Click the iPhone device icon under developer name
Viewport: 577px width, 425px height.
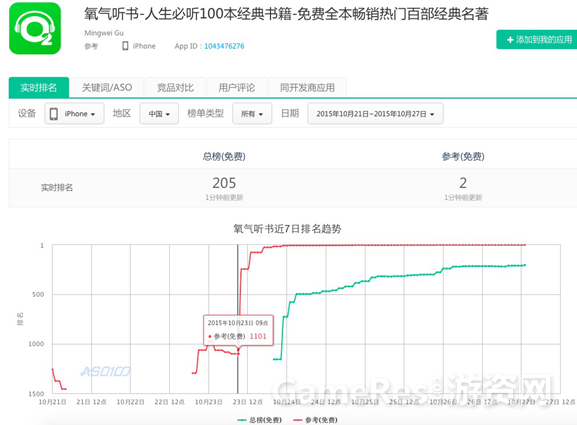(125, 46)
